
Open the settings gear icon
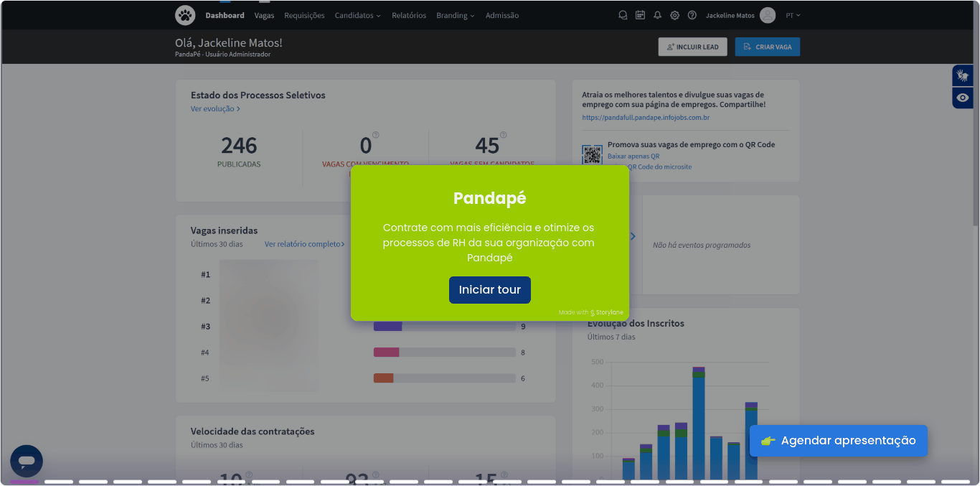pyautogui.click(x=674, y=15)
